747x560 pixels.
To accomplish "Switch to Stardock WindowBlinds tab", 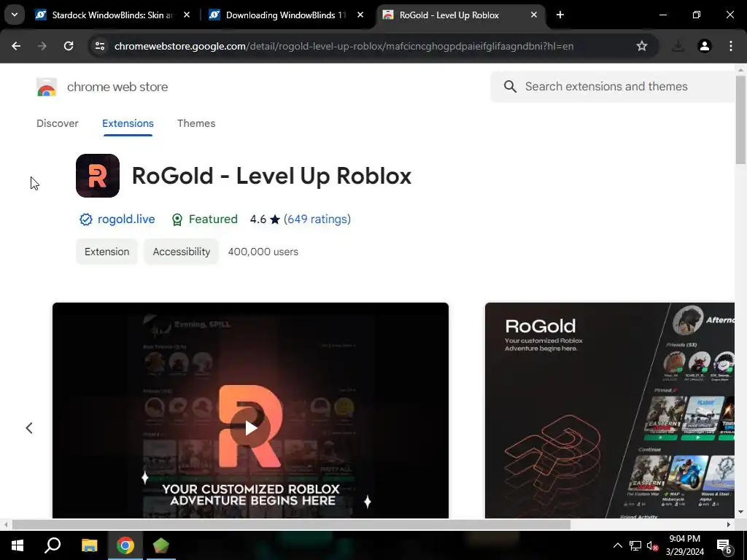I will click(112, 15).
